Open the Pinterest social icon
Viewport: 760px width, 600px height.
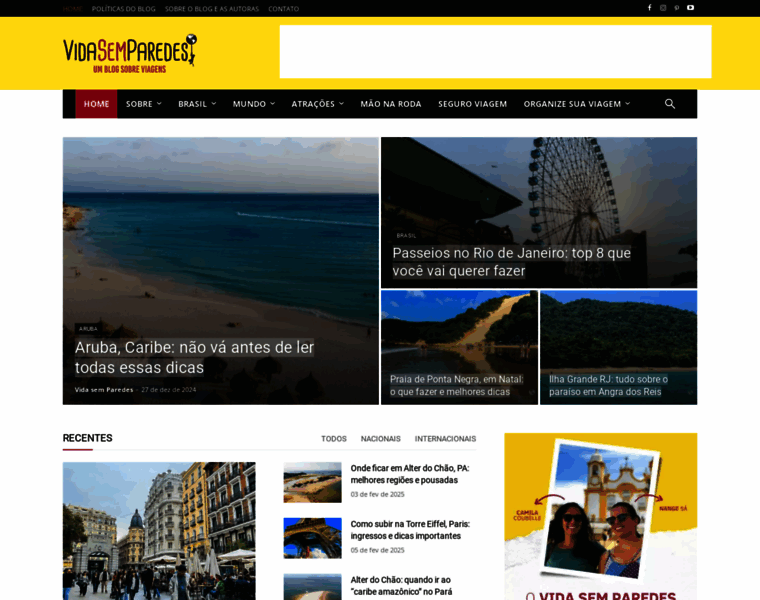click(677, 8)
